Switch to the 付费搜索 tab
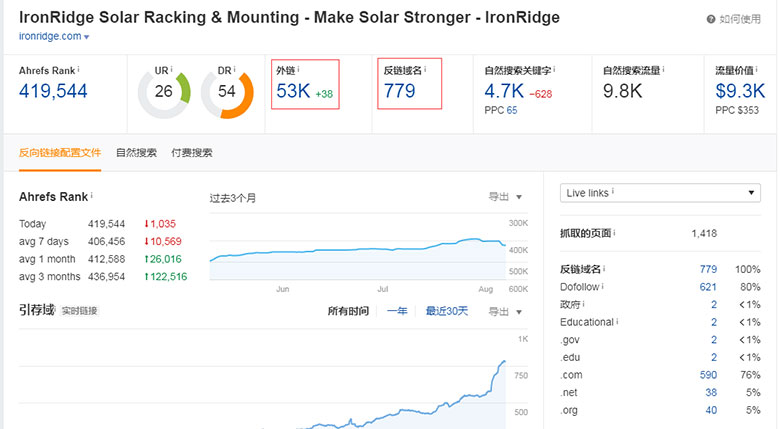The width and height of the screenshot is (780, 429). (x=192, y=153)
